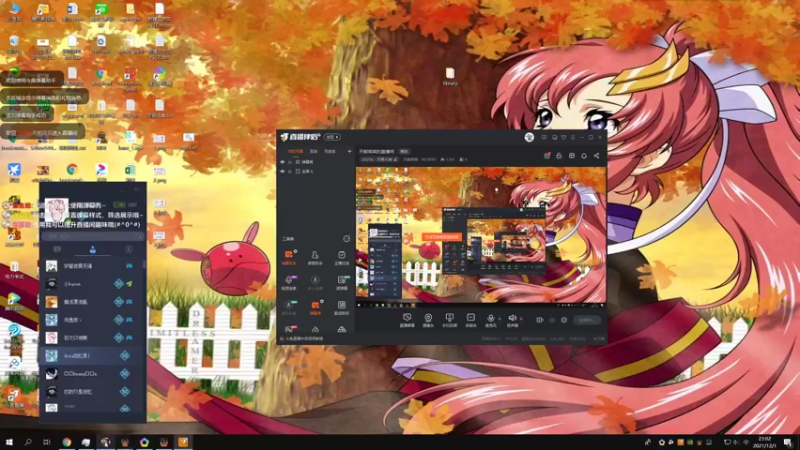Image resolution: width=800 pixels, height=450 pixels.
Task: Click the taskbar clock
Action: (764, 442)
